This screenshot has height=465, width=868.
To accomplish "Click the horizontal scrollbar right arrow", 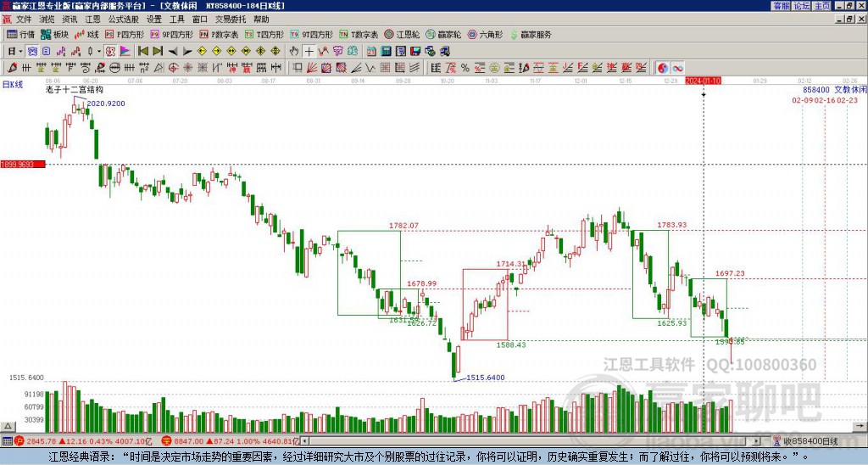I will 757,441.
